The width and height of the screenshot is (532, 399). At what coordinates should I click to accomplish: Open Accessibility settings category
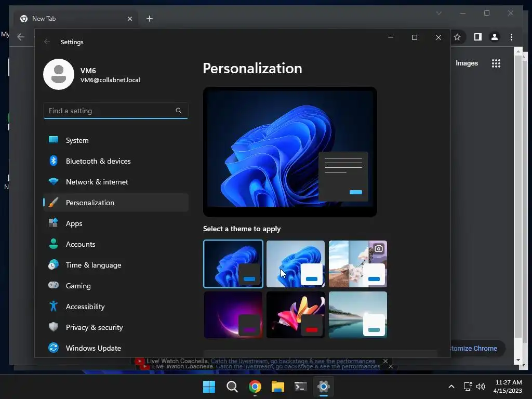coord(116,307)
